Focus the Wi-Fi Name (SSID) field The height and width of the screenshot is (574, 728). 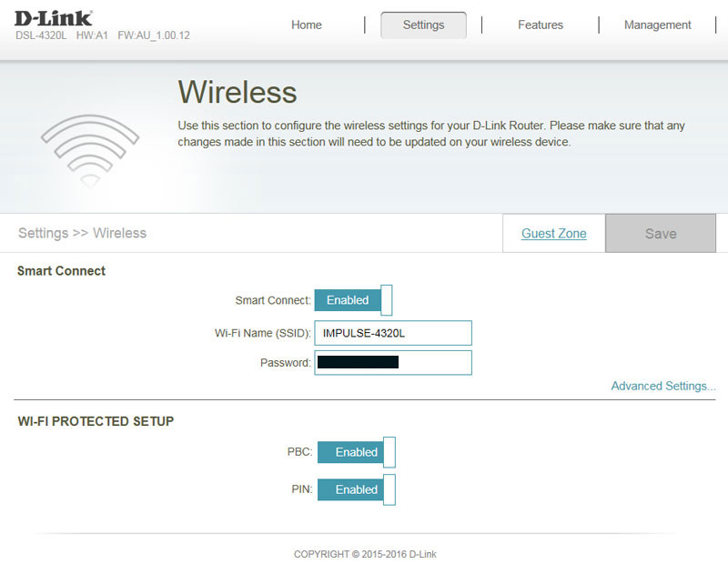[x=393, y=333]
